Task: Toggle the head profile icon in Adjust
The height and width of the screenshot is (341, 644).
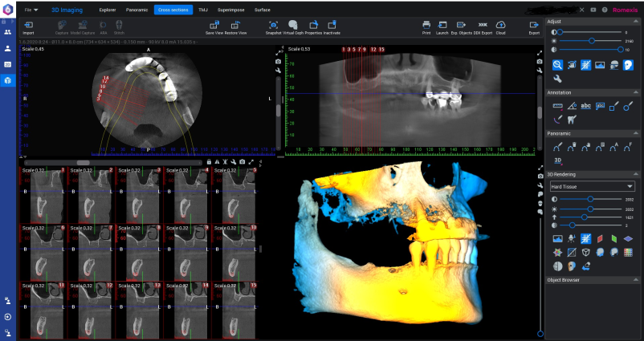Action: tap(628, 65)
